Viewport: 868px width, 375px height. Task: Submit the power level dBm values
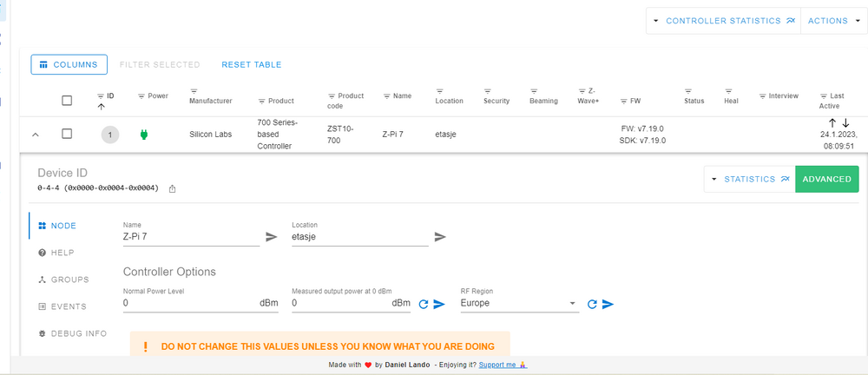click(439, 304)
